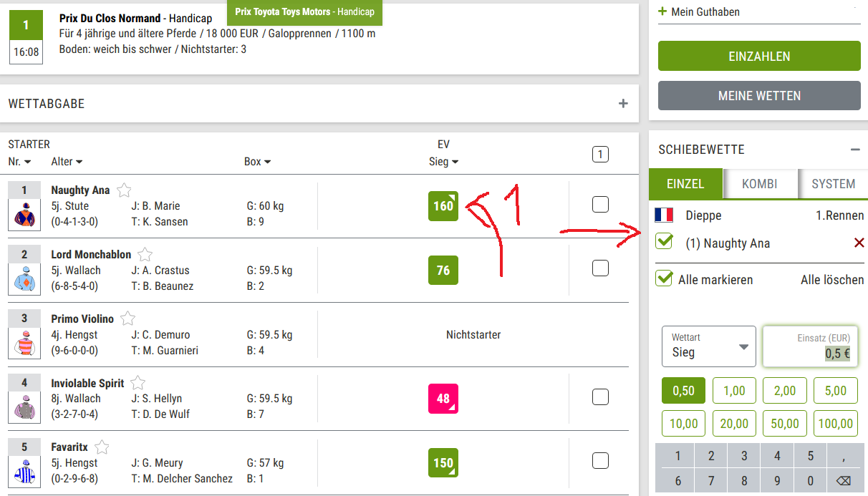This screenshot has height=496, width=868.
Task: Open Naughty Ana's jockey silks icon
Action: click(24, 215)
